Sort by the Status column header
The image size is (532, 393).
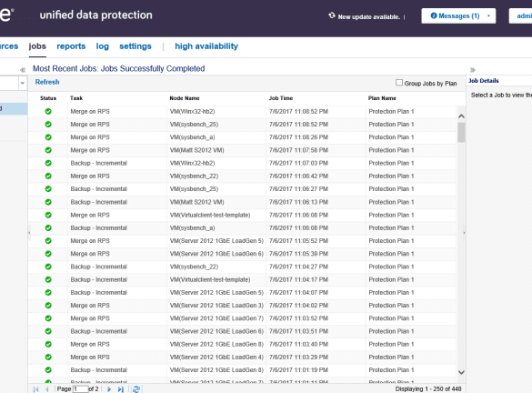coord(48,98)
